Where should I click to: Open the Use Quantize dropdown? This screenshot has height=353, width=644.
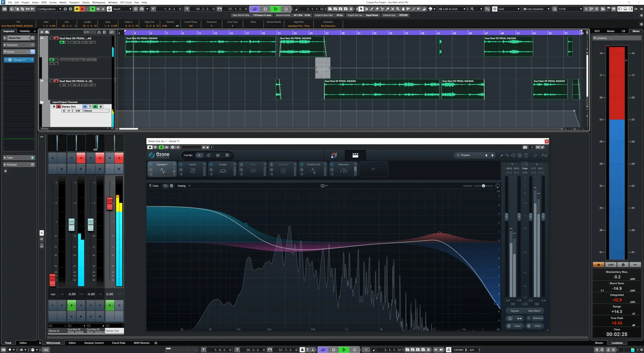[x=536, y=9]
